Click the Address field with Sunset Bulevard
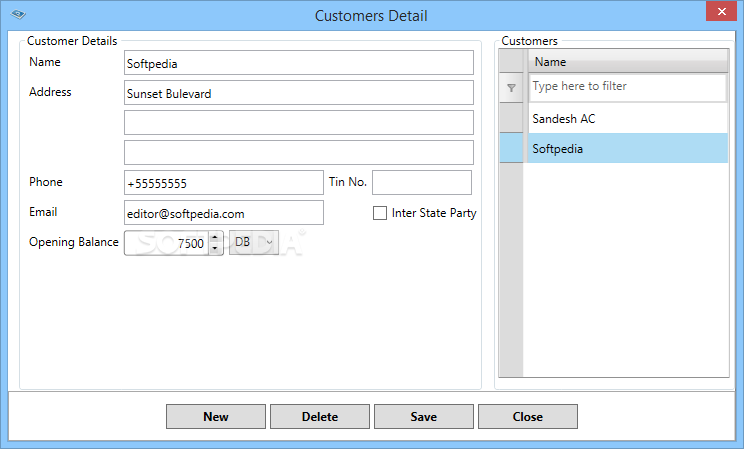The width and height of the screenshot is (744, 449). (x=299, y=93)
